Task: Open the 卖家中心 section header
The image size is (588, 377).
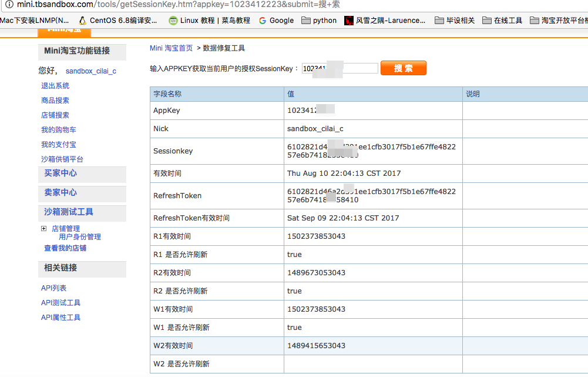Action: 61,193
